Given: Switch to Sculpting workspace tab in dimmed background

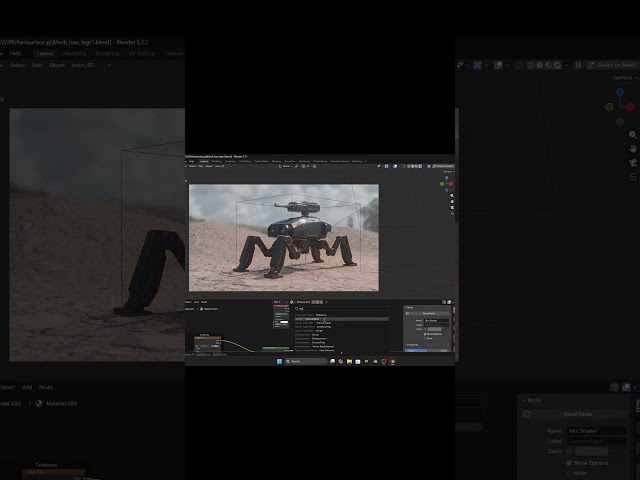Looking at the screenshot, I should click(x=107, y=53).
